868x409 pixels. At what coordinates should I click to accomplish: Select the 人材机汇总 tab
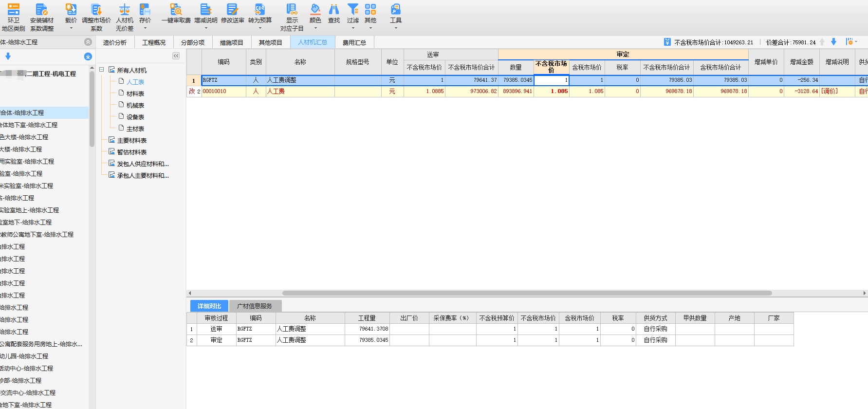313,42
